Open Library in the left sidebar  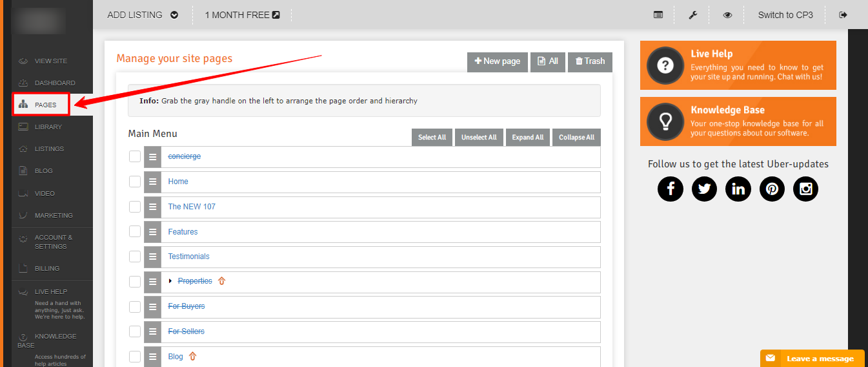tap(48, 127)
